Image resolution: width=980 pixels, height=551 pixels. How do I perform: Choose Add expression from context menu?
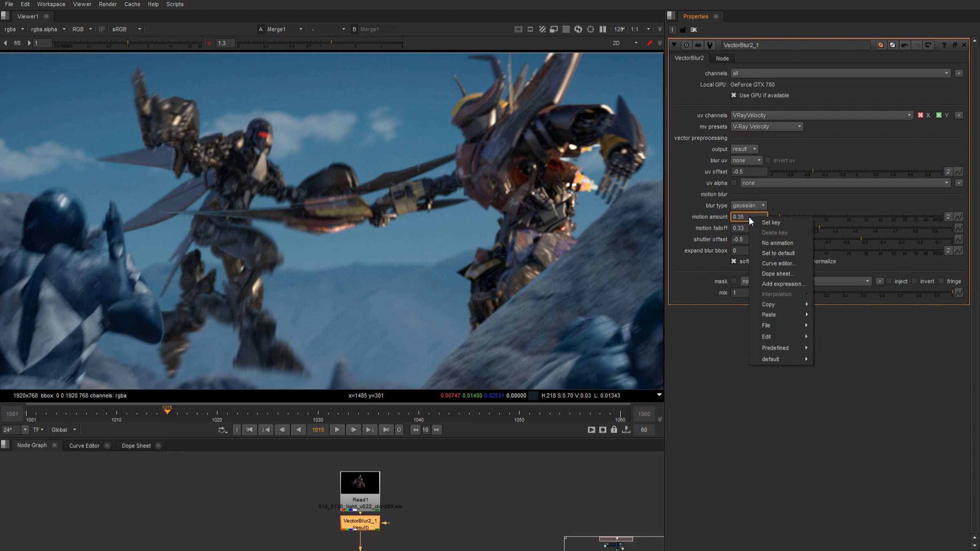click(784, 284)
